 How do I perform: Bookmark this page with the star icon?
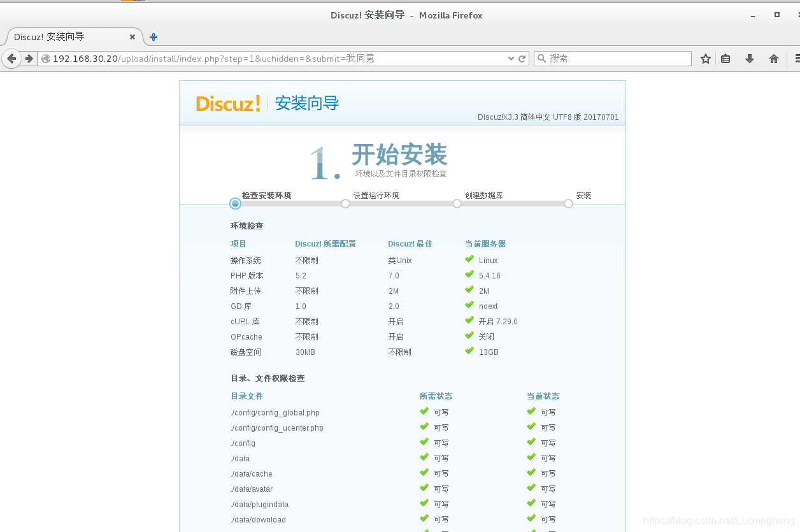(706, 59)
